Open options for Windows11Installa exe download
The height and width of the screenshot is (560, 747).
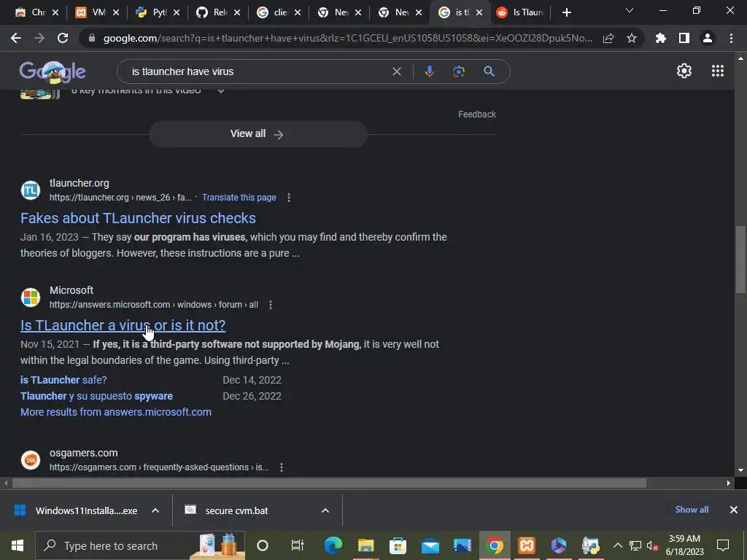tap(155, 510)
